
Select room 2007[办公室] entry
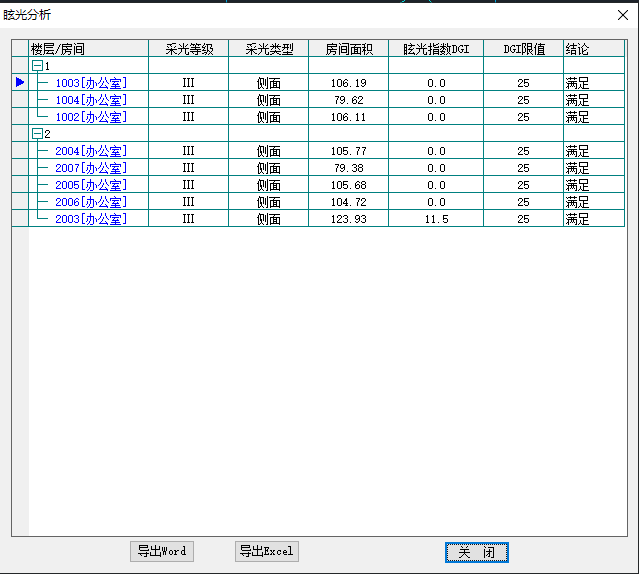(90, 168)
